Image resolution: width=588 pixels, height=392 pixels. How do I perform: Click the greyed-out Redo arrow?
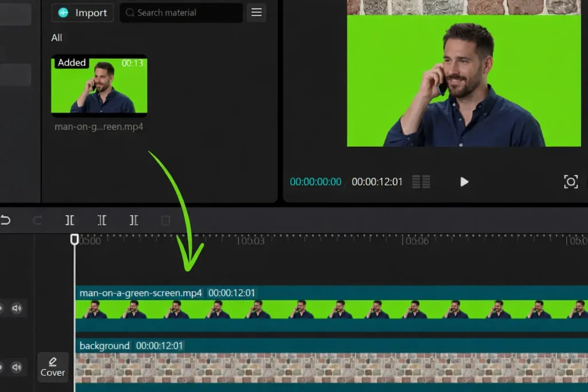[37, 220]
